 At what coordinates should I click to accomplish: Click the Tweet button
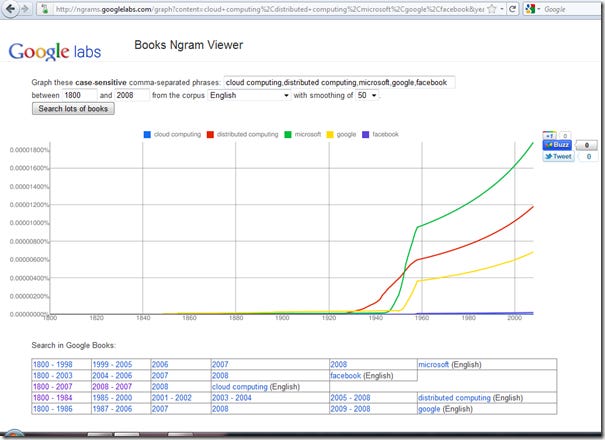point(558,156)
